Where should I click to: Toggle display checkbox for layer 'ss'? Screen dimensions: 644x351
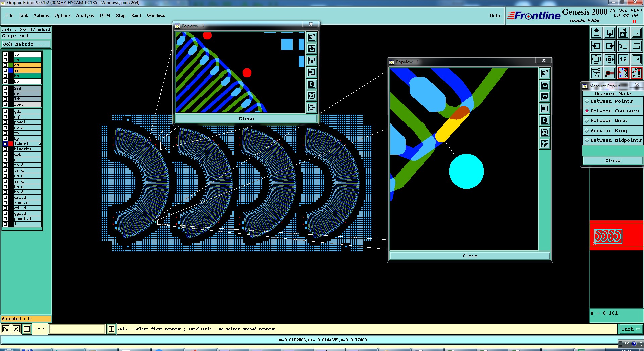[5, 70]
